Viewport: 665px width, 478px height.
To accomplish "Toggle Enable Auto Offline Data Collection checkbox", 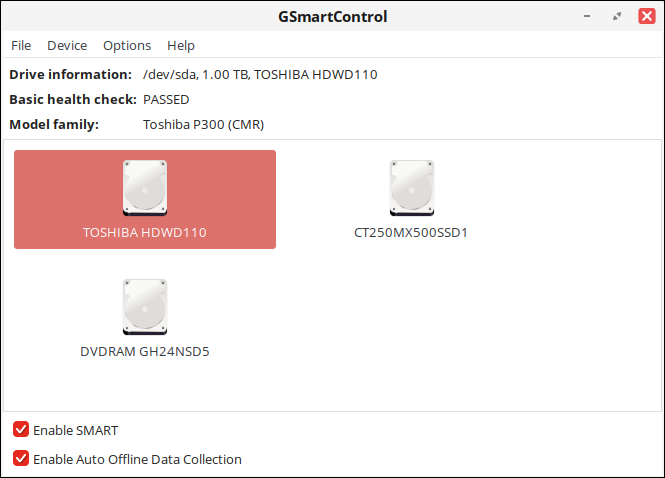I will coord(21,459).
